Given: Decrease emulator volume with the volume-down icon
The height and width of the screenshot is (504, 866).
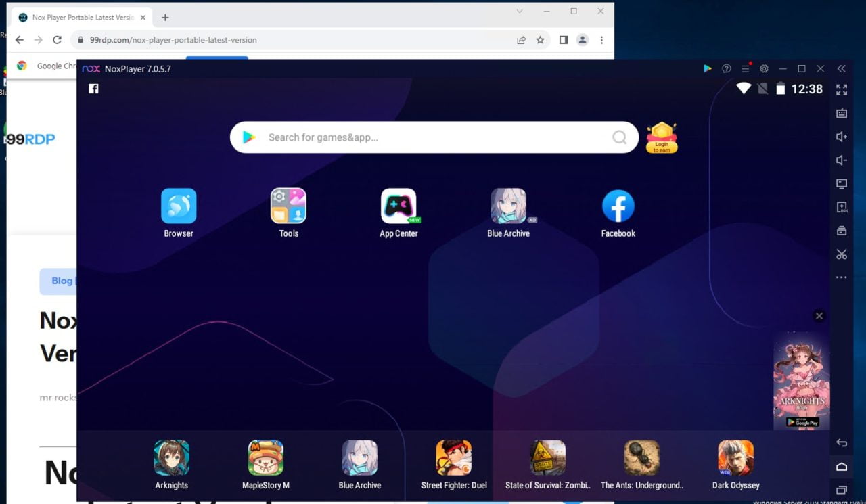Looking at the screenshot, I should pos(841,160).
